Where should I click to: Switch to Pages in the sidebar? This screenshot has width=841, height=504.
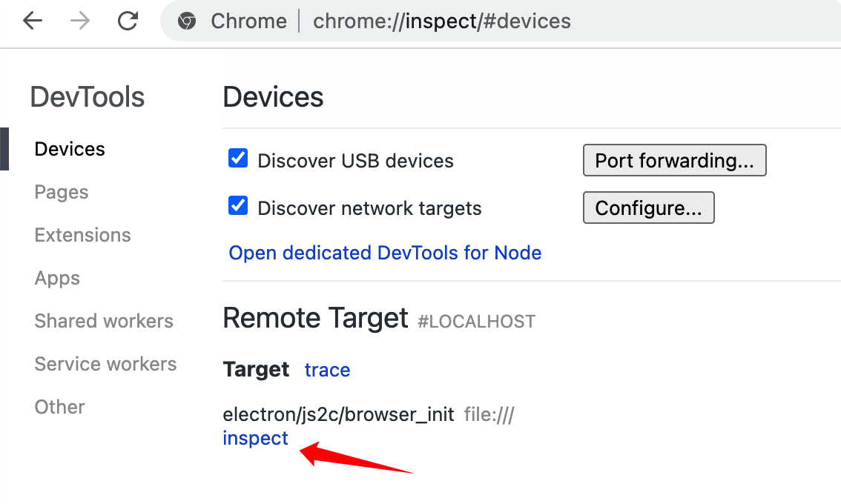[x=61, y=192]
